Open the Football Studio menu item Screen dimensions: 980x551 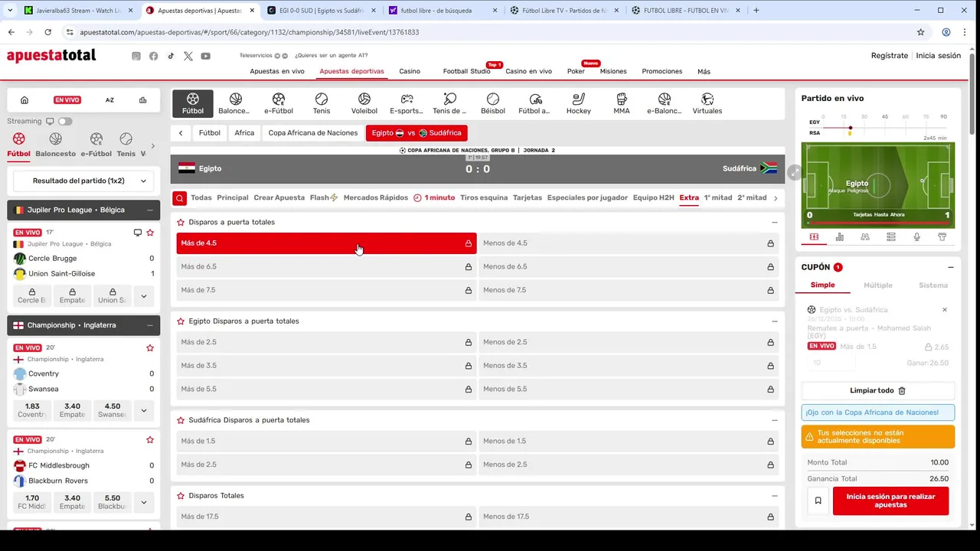coord(466,71)
